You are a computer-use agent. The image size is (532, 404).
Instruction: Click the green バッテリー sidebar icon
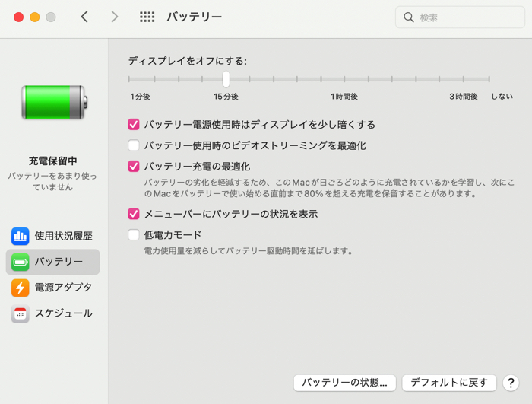20,262
